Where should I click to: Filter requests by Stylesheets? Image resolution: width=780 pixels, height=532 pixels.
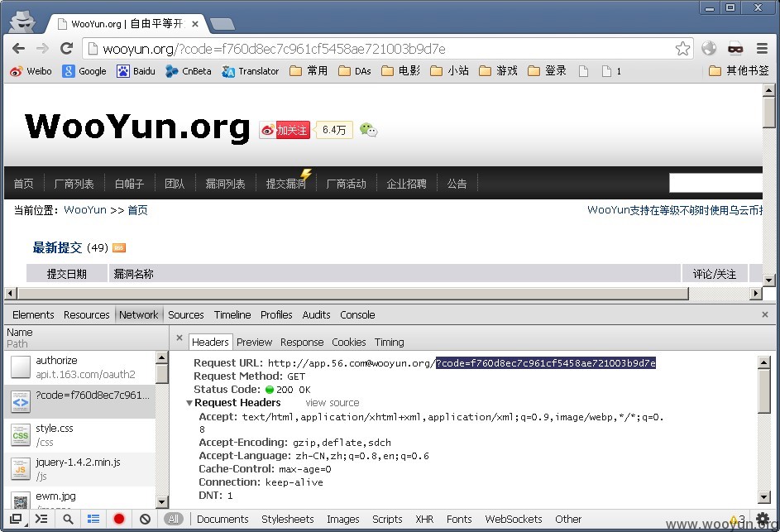[288, 519]
